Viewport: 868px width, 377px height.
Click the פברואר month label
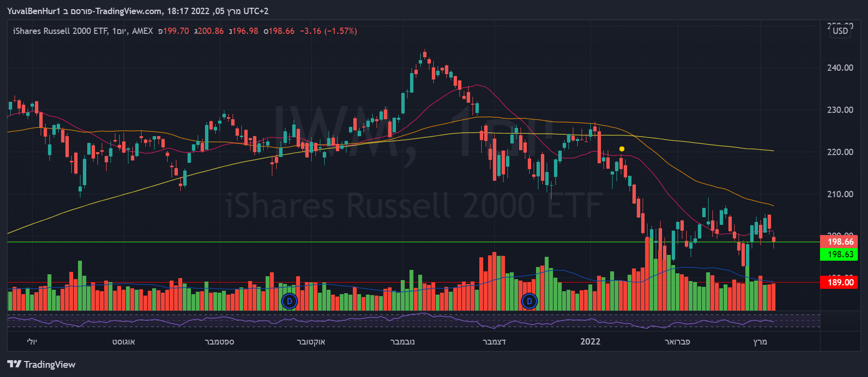click(677, 342)
